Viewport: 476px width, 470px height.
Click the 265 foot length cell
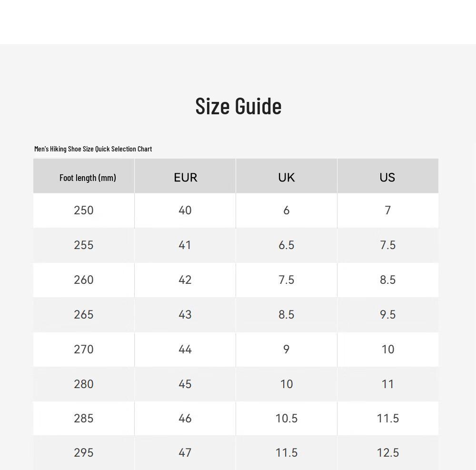click(x=84, y=315)
